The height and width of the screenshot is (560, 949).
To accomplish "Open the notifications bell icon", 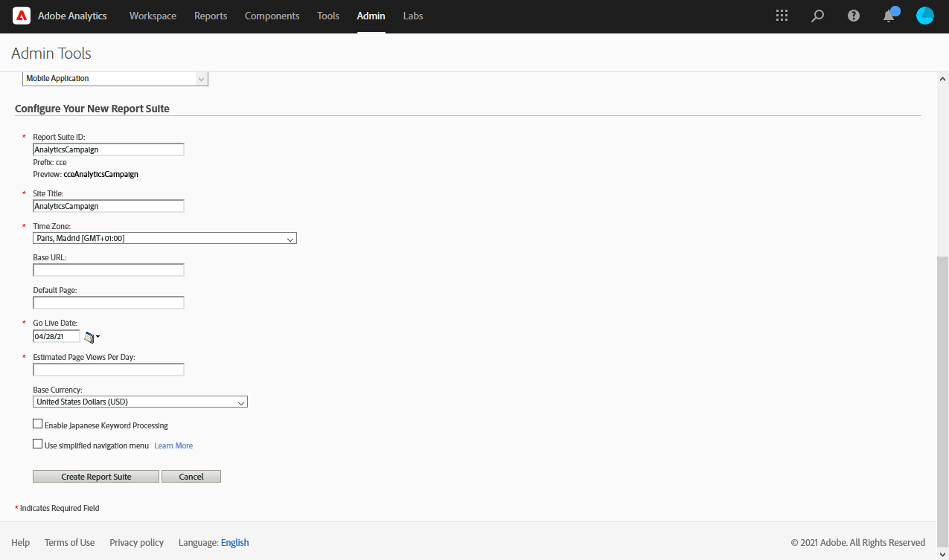I will click(889, 15).
